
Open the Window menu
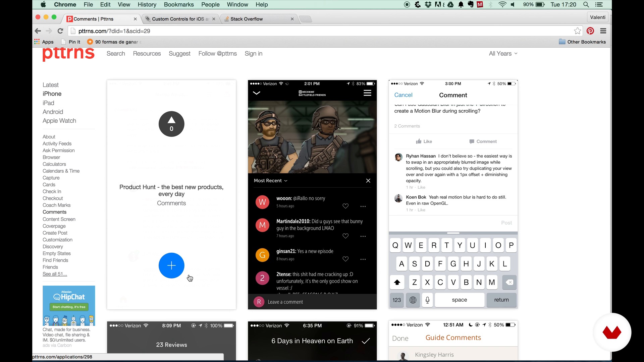click(237, 5)
